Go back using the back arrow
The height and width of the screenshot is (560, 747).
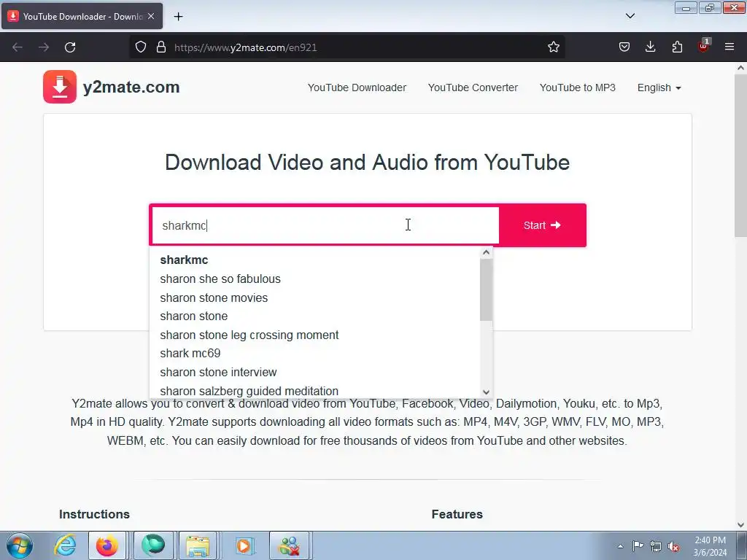[x=18, y=47]
